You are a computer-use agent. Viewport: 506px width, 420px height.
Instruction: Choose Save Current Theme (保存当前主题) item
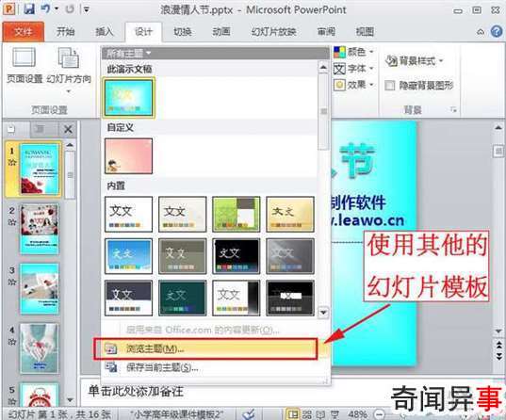coord(210,367)
